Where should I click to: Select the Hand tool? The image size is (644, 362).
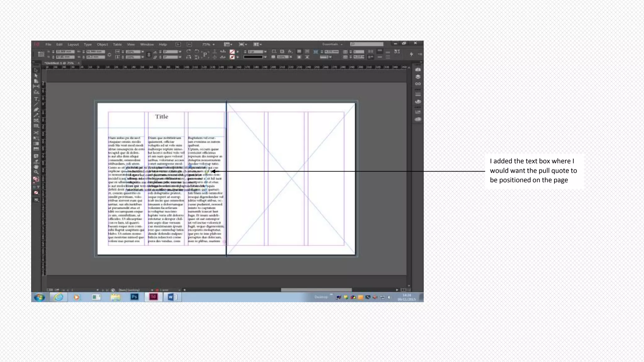36,167
